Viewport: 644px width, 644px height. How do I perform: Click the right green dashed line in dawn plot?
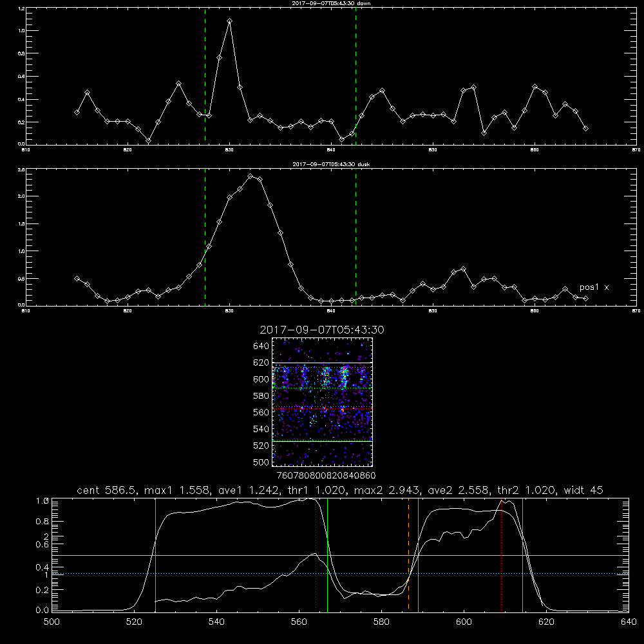click(355, 76)
